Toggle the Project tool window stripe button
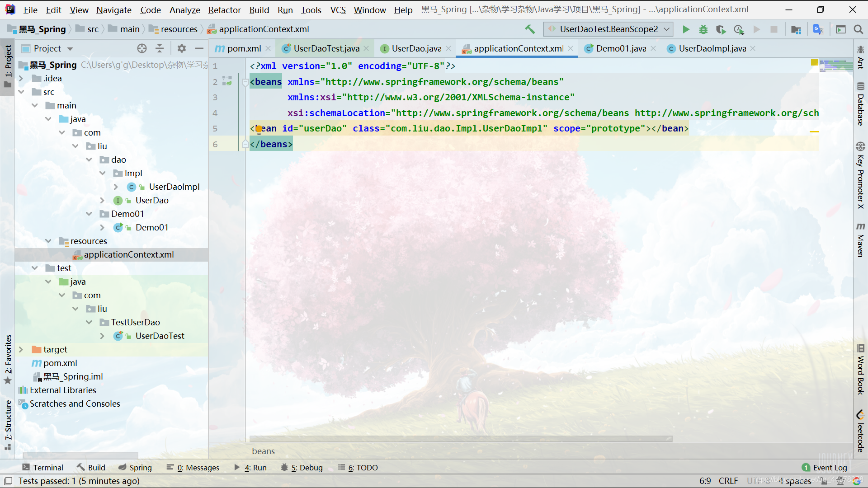Image resolution: width=868 pixels, height=488 pixels. 8,67
